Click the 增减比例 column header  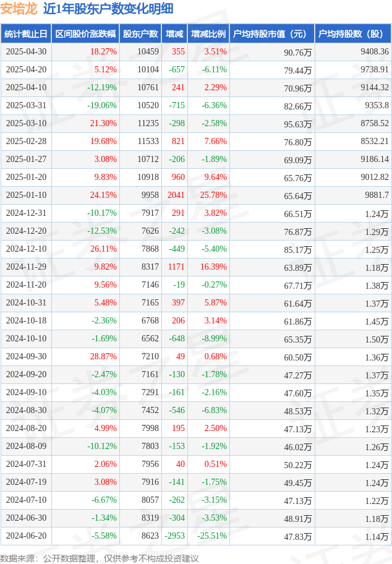click(x=208, y=34)
